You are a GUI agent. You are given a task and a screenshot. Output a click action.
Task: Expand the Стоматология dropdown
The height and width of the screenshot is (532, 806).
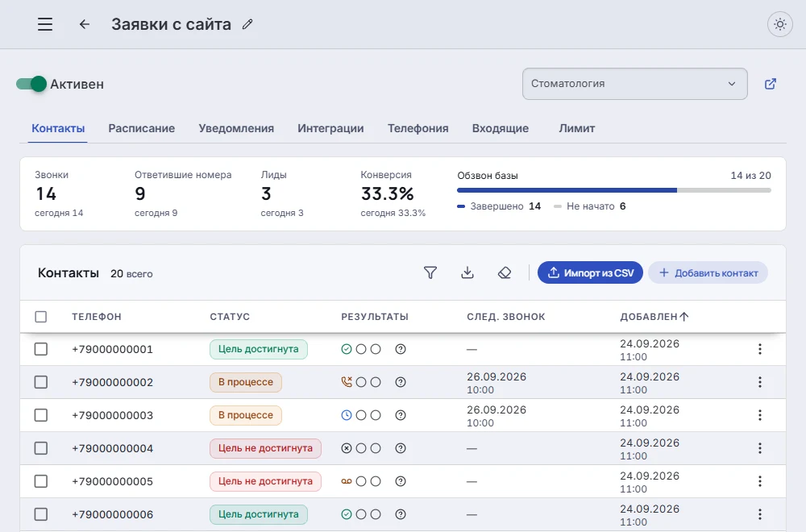pos(635,84)
